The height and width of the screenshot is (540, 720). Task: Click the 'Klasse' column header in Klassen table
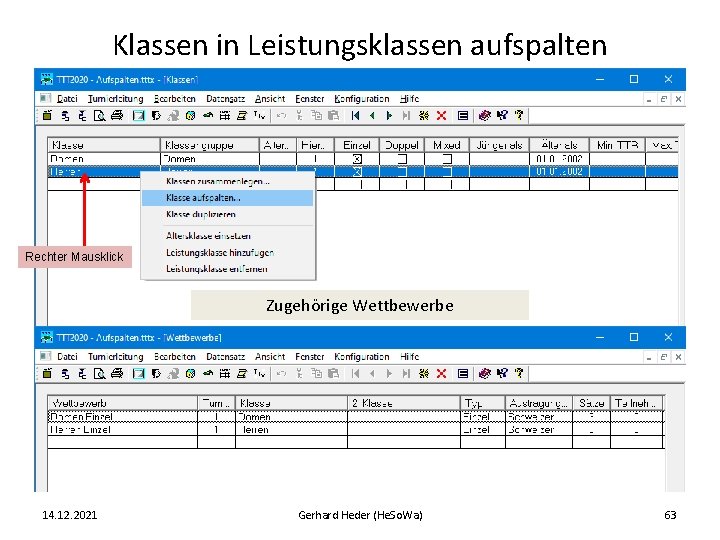(104, 145)
